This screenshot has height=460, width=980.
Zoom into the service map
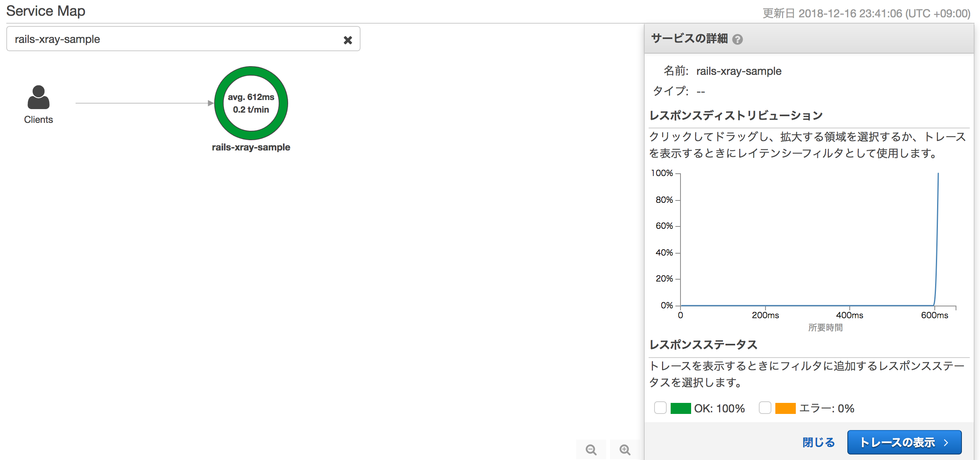click(x=624, y=449)
